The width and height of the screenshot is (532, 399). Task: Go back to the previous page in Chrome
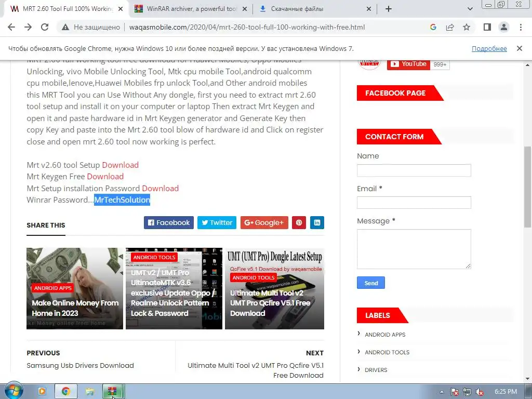point(11,27)
